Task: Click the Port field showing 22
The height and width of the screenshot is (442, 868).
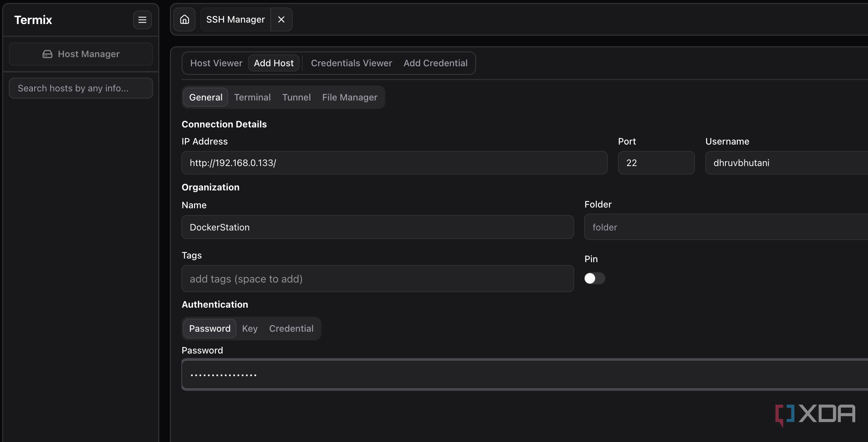Action: coord(656,163)
